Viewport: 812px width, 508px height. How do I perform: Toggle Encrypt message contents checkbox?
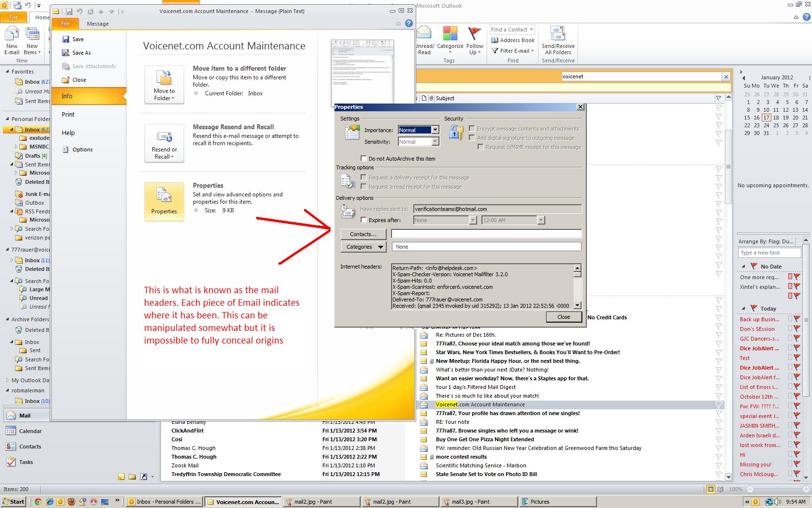(472, 129)
